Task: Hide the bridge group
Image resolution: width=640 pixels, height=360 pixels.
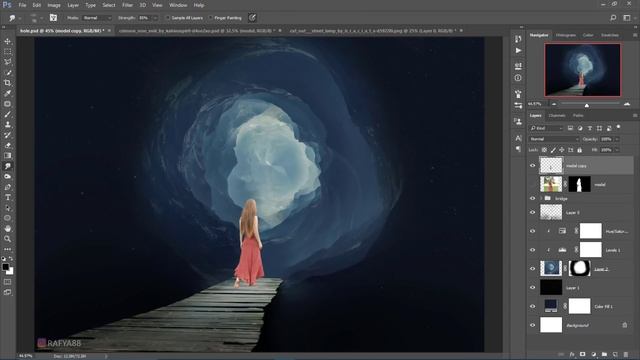Action: point(532,198)
